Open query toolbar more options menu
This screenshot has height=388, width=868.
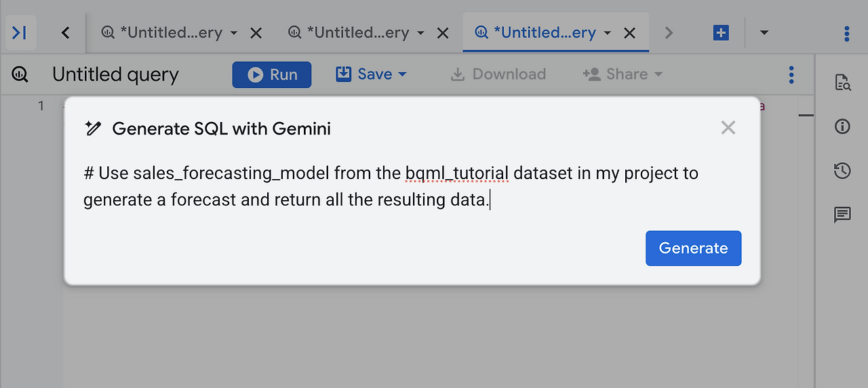click(791, 75)
